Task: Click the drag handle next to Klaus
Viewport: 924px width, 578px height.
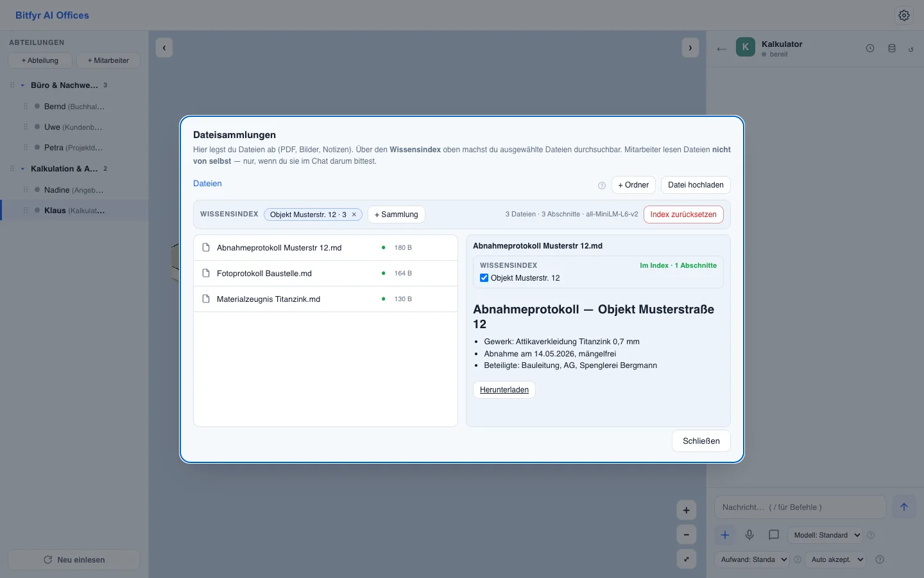Action: point(26,211)
